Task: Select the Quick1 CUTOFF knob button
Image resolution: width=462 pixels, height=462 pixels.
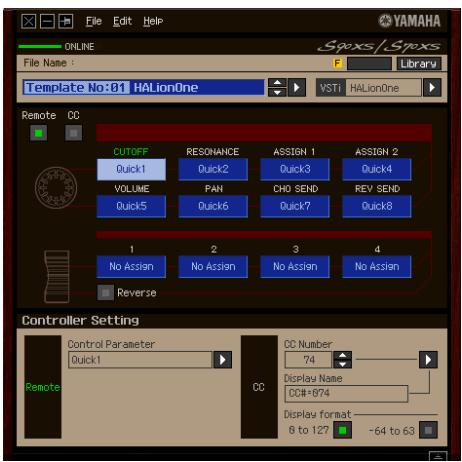Action: (131, 169)
